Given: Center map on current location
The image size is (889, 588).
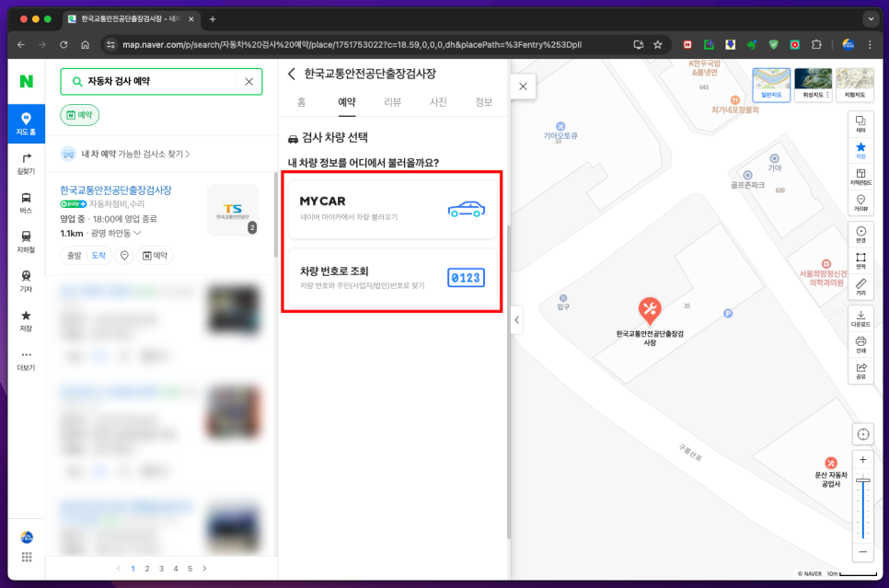Looking at the screenshot, I should [863, 434].
